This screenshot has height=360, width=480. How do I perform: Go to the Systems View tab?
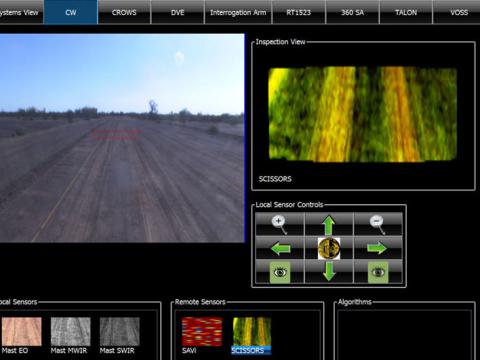(21, 12)
